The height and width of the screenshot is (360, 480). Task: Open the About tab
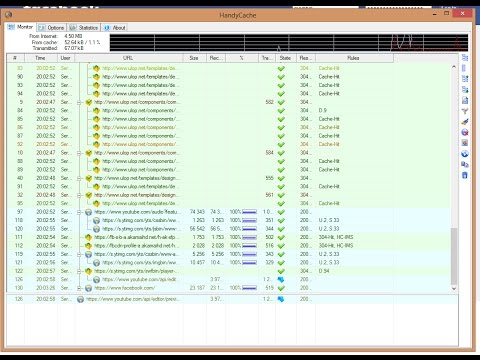tap(115, 28)
